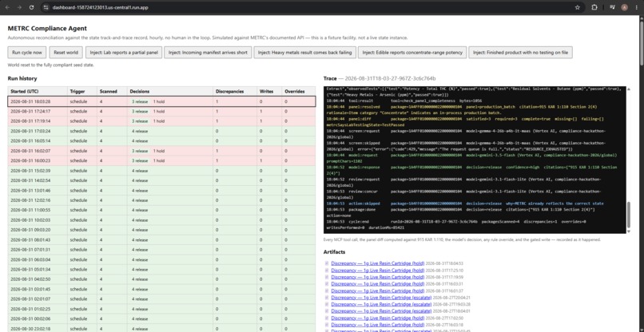Select run row started 2026-08-31 05:01:34

(161, 269)
